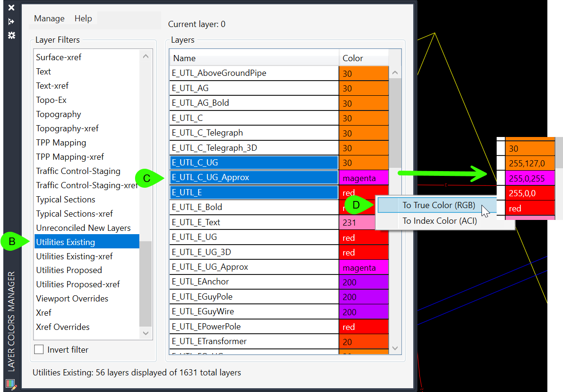Click the magenta swatch for E_UTL_C_UG_Approx
The image size is (563, 392).
(x=363, y=178)
